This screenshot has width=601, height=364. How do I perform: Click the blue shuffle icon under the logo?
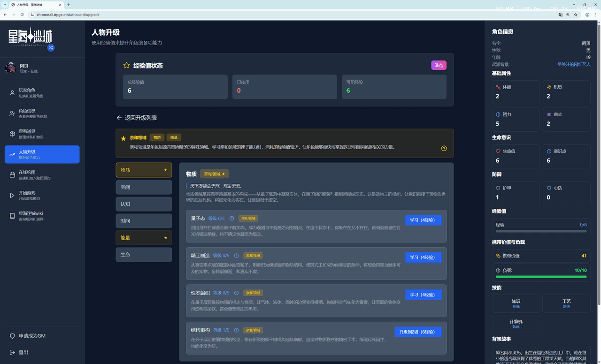coord(51,47)
